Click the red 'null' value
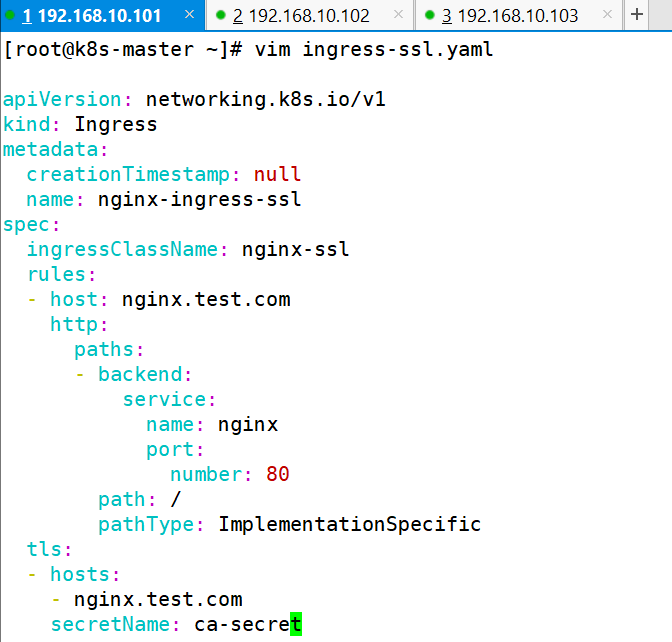 pyautogui.click(x=277, y=174)
